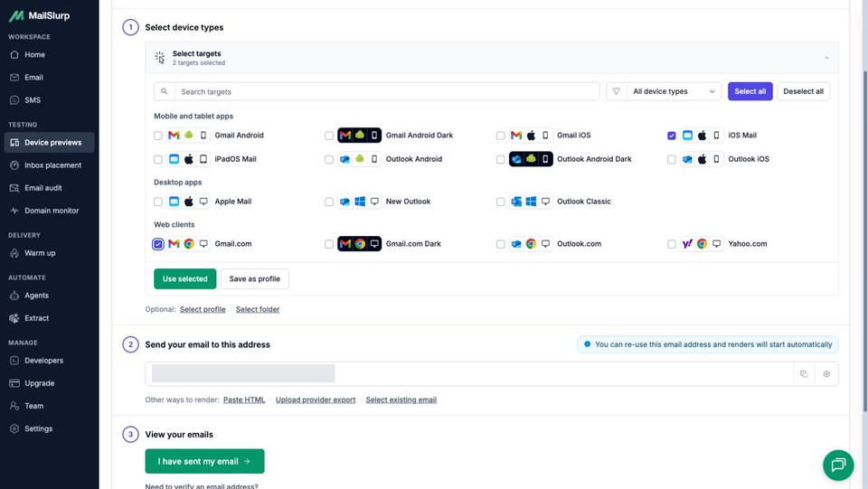Click the filter funnel icon

[x=616, y=92]
